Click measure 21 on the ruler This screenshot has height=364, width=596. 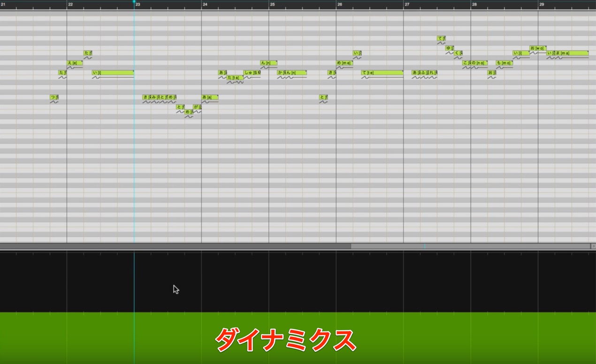click(3, 4)
